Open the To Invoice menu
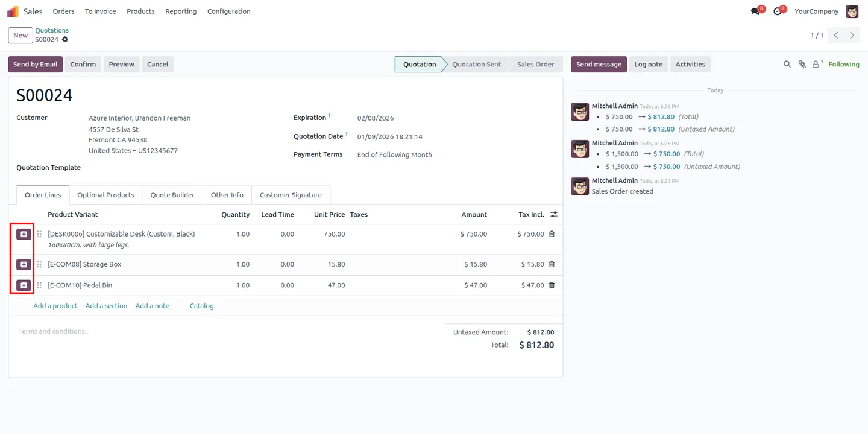 [x=100, y=11]
